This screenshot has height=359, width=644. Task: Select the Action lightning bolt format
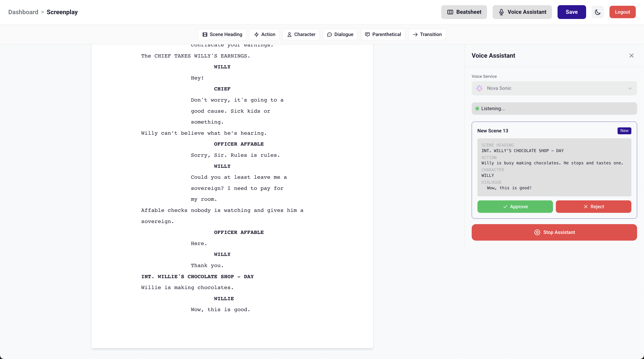click(256, 34)
